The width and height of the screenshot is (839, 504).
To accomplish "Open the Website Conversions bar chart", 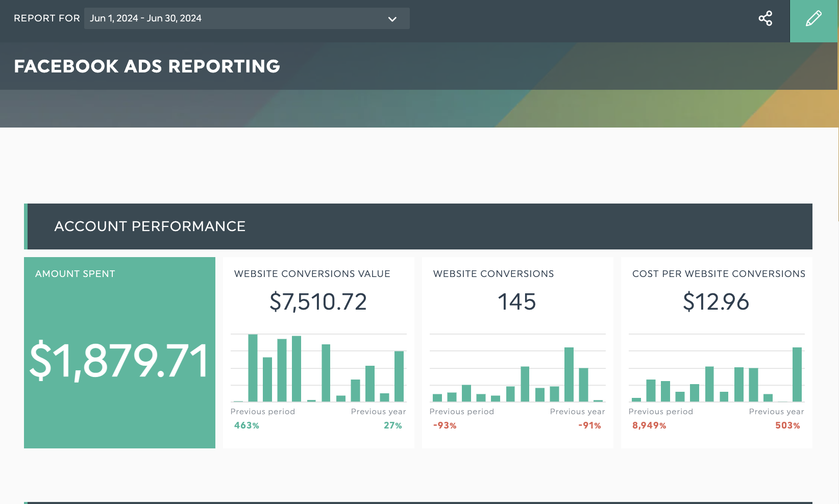I will [x=517, y=368].
